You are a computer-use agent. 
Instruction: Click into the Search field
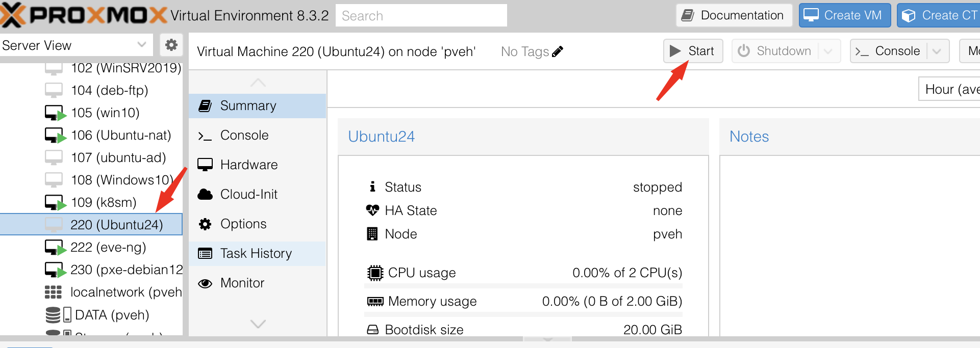421,16
